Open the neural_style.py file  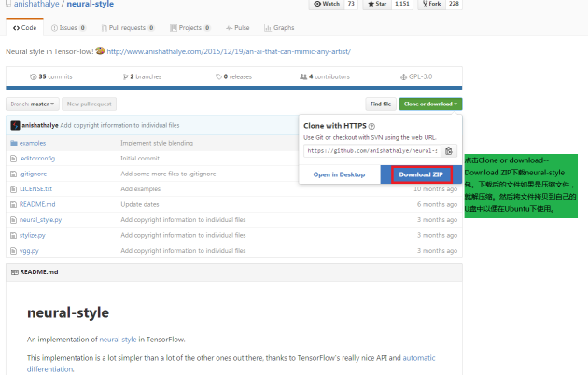[x=40, y=220]
